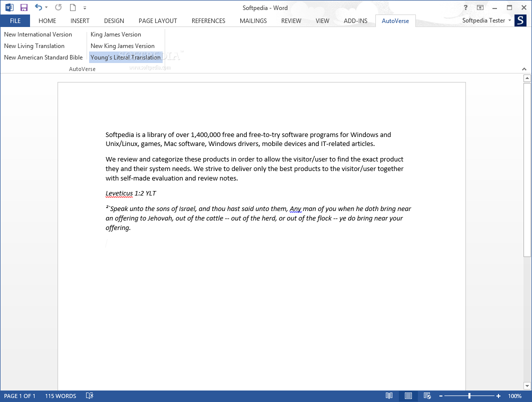Open word count via 115 WORDS

[61, 396]
